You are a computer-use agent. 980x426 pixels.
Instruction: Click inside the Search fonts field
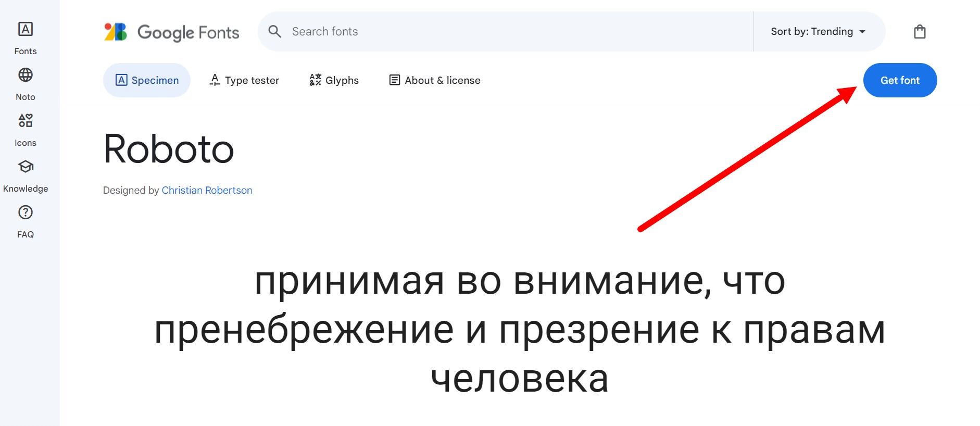coord(505,32)
